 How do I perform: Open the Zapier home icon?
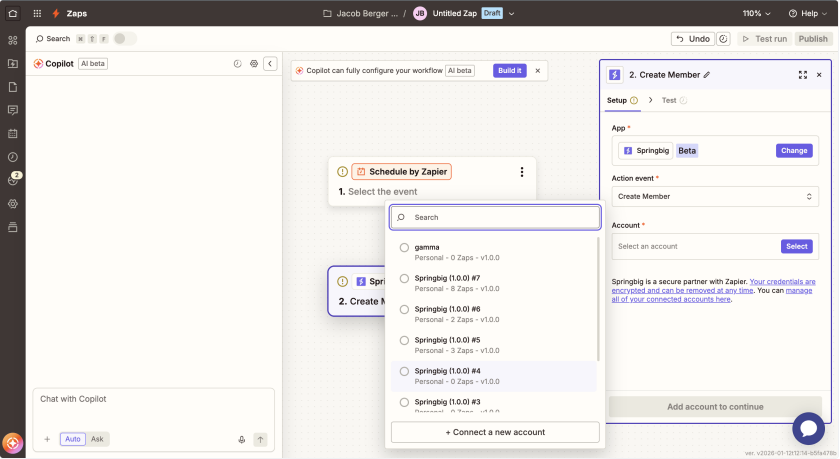tap(13, 13)
